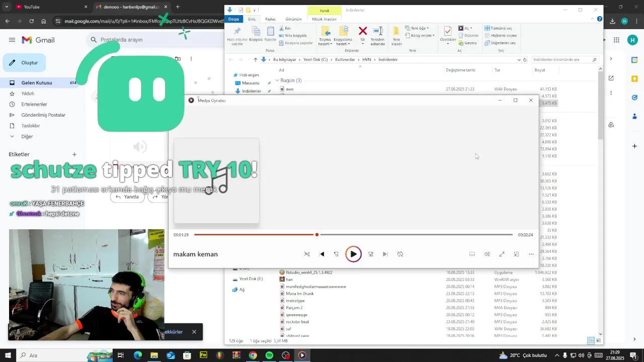Screen dimensions: 644x362
Task: Click the album art thumbnail in media player
Action: [216, 180]
